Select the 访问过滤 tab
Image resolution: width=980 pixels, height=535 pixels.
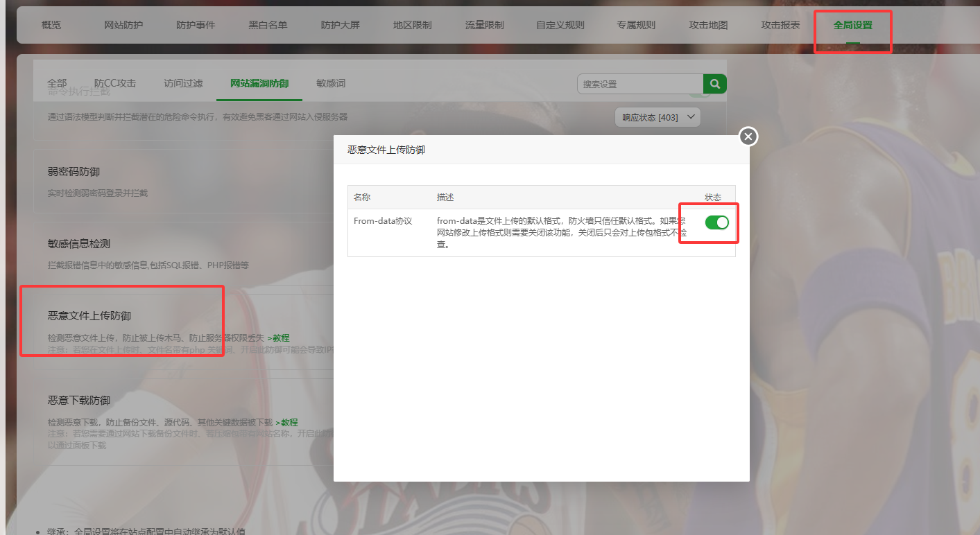(x=182, y=82)
